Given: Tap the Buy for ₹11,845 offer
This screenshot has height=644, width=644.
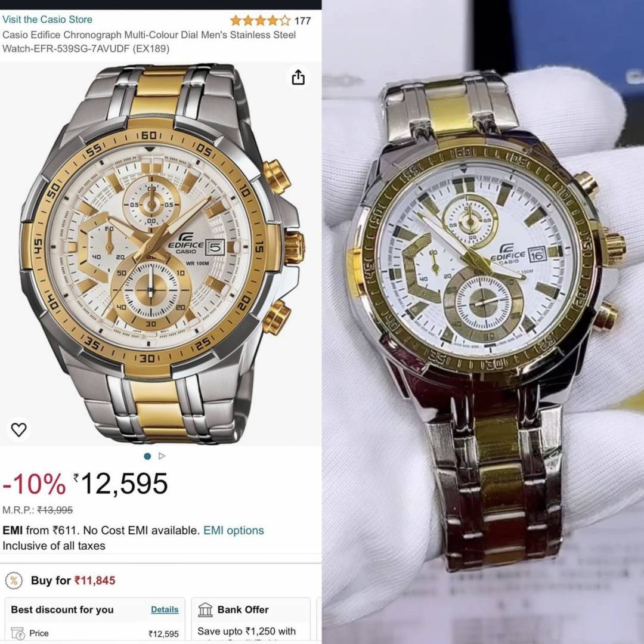Looking at the screenshot, I should (73, 580).
